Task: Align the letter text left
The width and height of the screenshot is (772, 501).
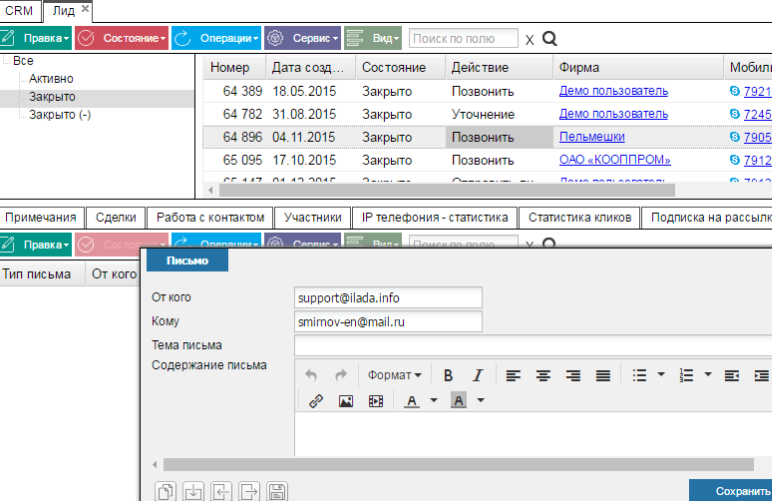Action: pos(513,376)
